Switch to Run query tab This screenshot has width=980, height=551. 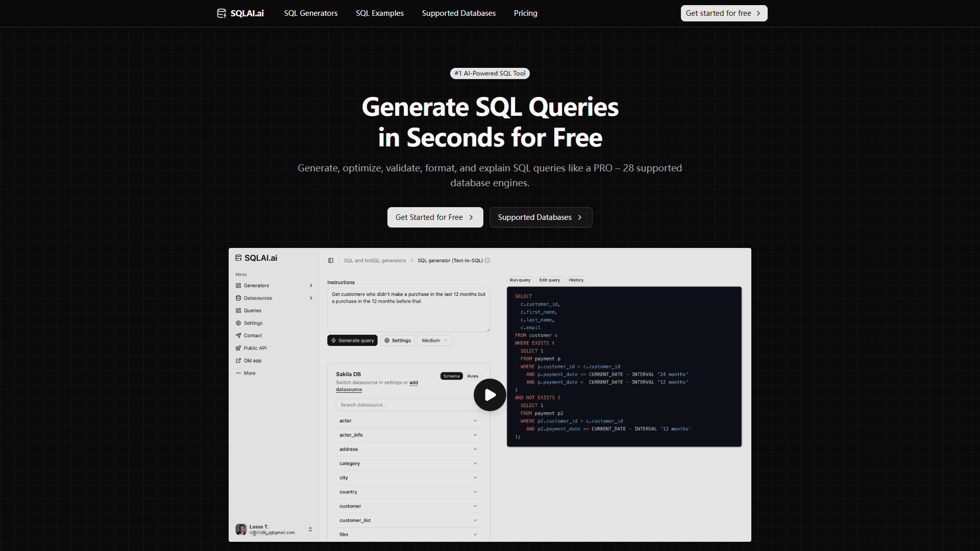click(520, 280)
